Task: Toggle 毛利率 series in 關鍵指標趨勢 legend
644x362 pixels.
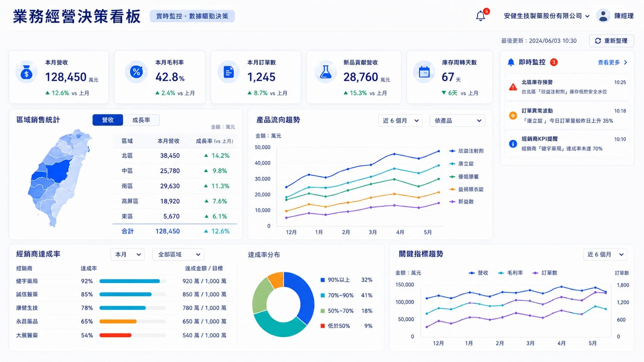Action: 510,273
